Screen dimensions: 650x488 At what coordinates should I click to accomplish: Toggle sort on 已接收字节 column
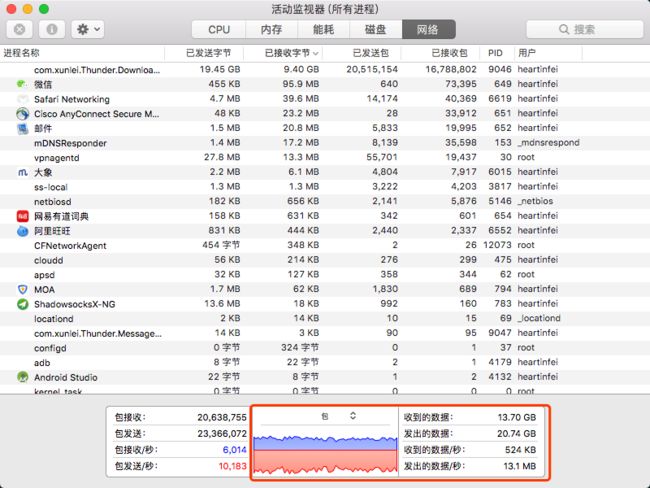tap(283, 53)
